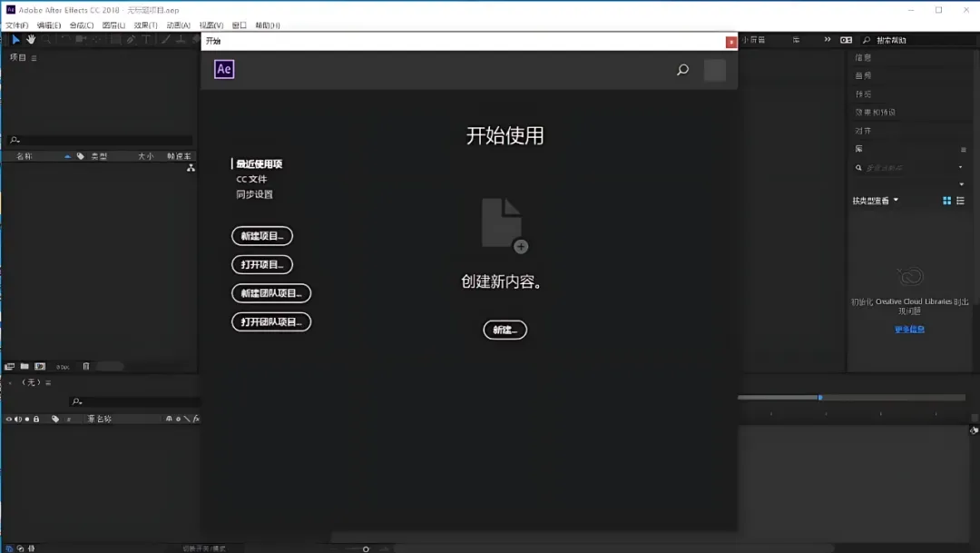The width and height of the screenshot is (980, 553).
Task: Close the 开始 Start window
Action: coord(730,42)
